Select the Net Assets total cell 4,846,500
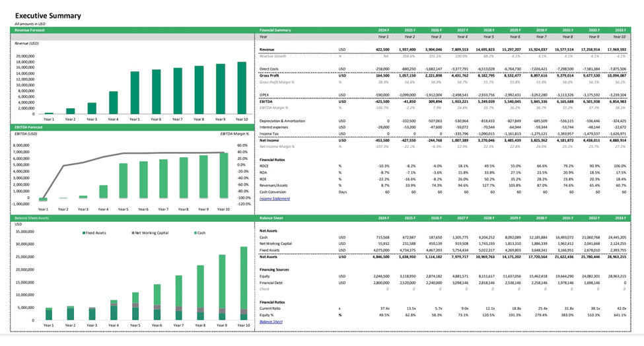 pyautogui.click(x=381, y=257)
